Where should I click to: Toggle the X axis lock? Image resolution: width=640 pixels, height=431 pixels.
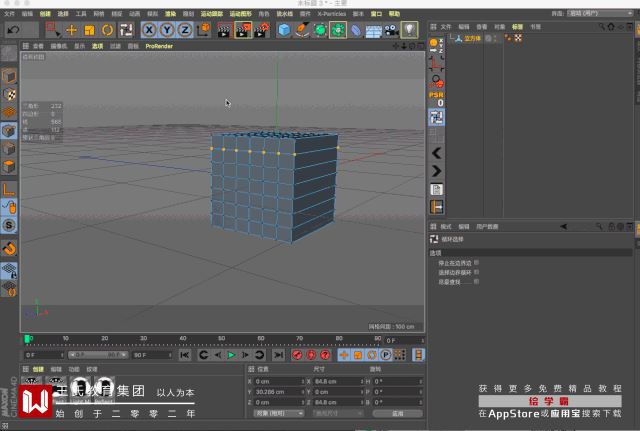coord(148,30)
